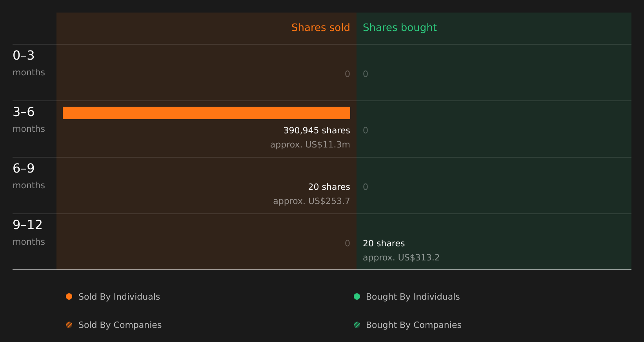Click the bought 0 value in 6–9 months row
This screenshot has width=644, height=342.
(366, 187)
